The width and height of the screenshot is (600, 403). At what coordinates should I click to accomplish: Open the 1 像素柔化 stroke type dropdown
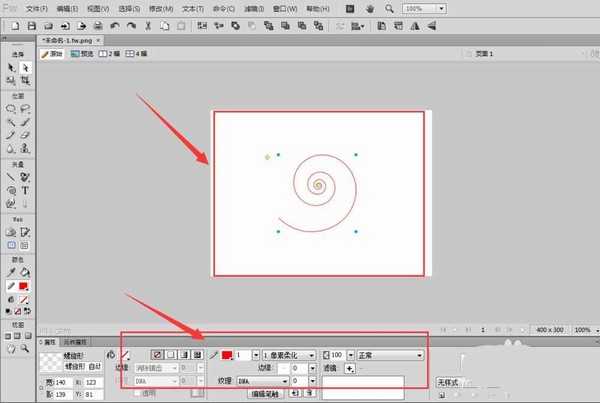tap(288, 355)
